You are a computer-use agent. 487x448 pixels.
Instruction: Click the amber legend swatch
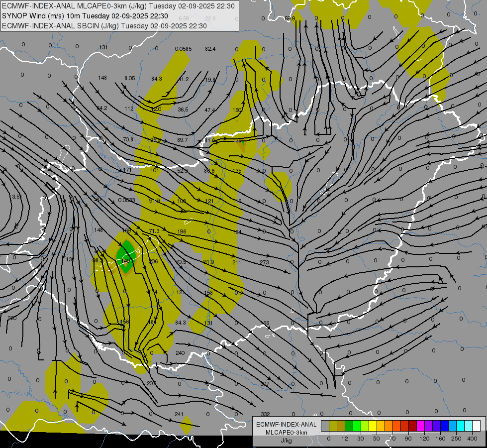[x=381, y=426]
